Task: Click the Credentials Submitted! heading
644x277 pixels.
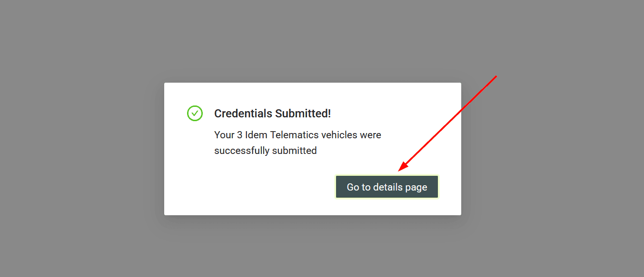Action: click(272, 114)
